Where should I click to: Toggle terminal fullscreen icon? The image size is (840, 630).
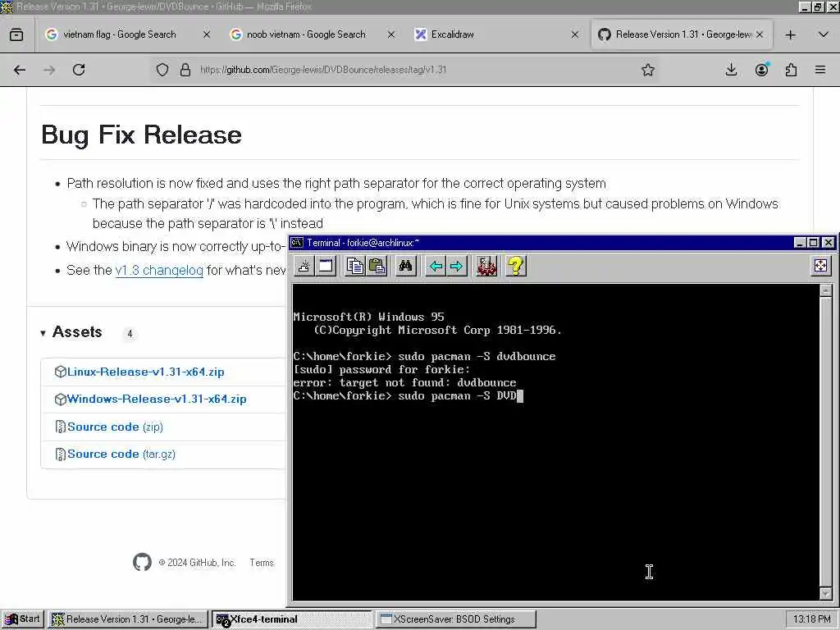pos(820,266)
